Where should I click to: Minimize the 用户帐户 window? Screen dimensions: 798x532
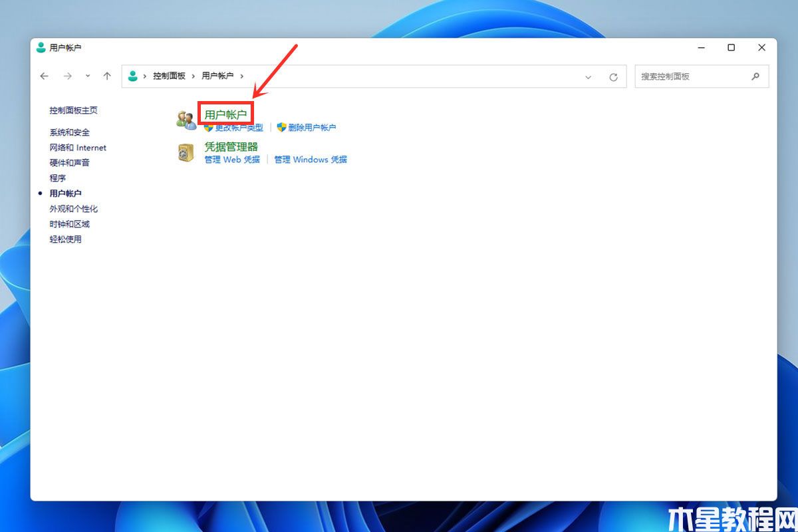point(702,48)
